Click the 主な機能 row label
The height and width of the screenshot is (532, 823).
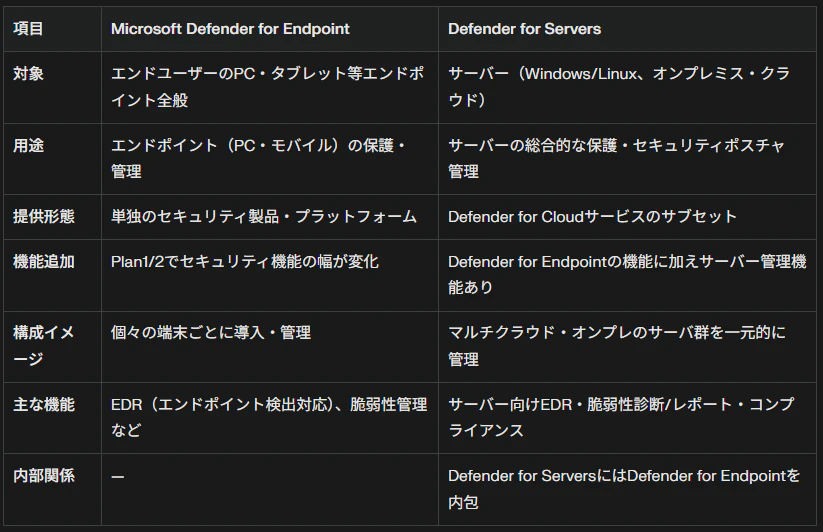point(52,418)
